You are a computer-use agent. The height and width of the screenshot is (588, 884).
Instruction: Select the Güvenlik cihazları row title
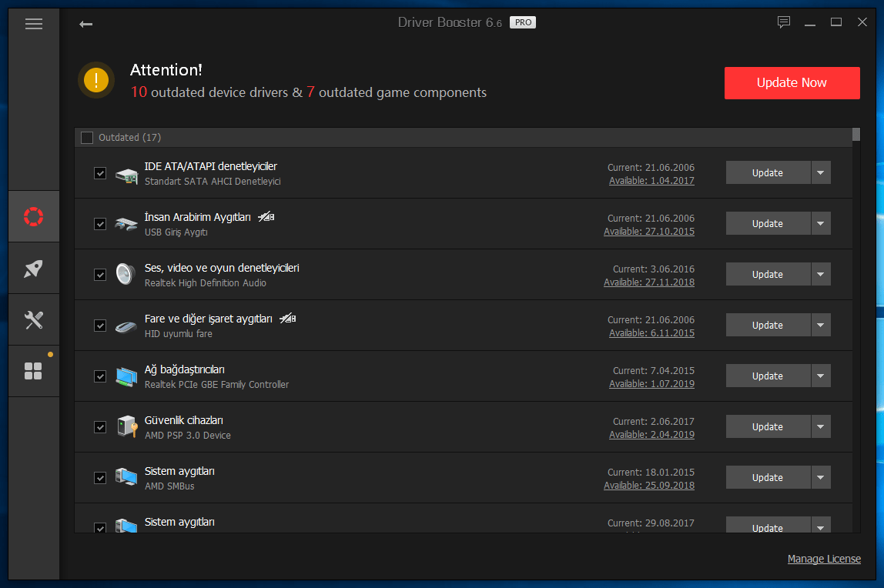click(184, 420)
